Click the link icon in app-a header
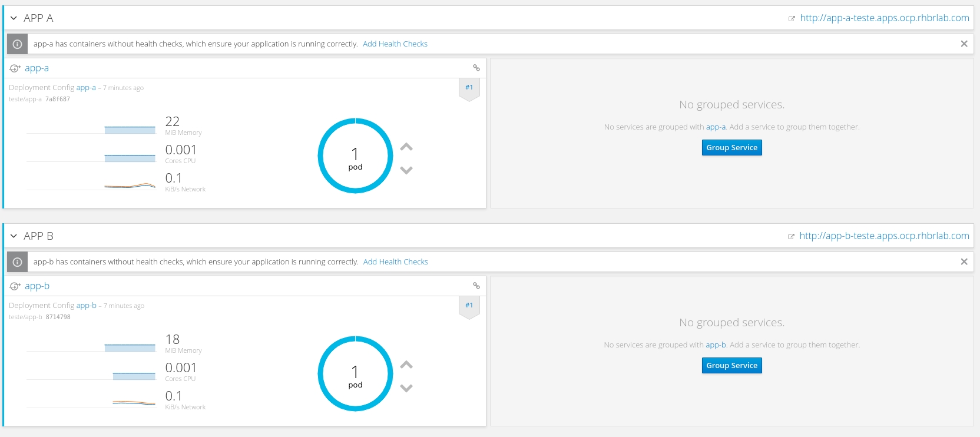The width and height of the screenshot is (980, 437). 476,68
